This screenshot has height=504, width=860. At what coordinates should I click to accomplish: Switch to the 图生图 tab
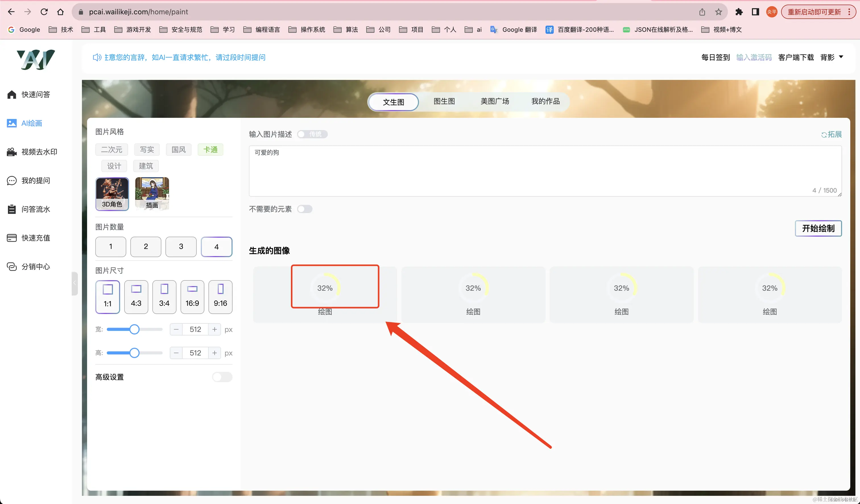(x=444, y=101)
